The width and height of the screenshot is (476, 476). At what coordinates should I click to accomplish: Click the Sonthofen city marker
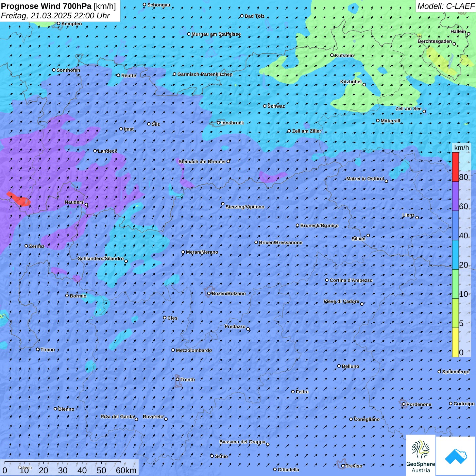54,70
